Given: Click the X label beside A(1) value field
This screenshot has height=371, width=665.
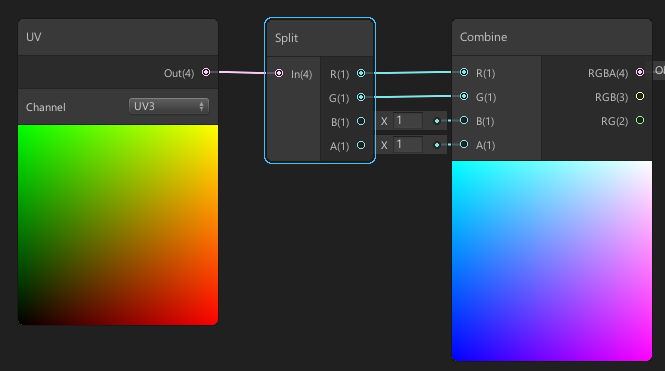Looking at the screenshot, I should pyautogui.click(x=384, y=145).
